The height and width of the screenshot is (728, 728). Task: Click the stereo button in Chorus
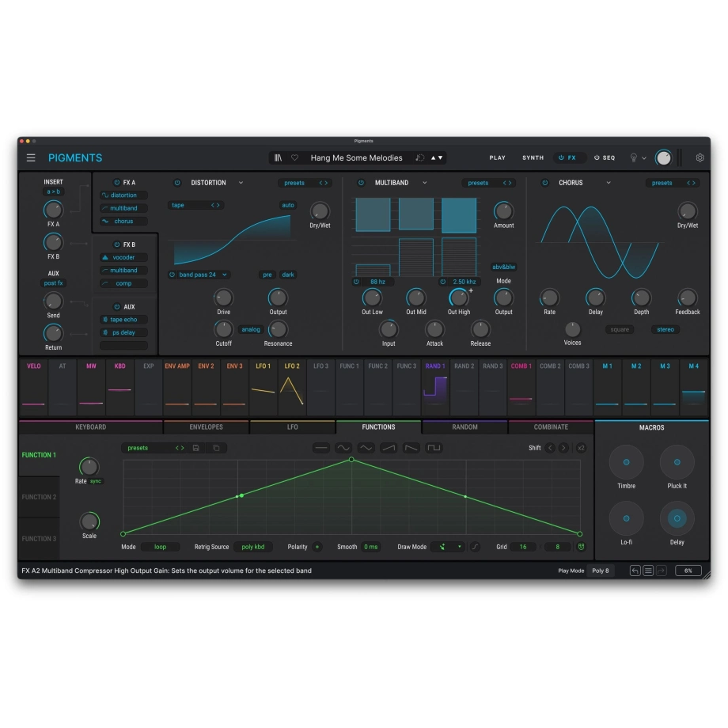click(665, 330)
